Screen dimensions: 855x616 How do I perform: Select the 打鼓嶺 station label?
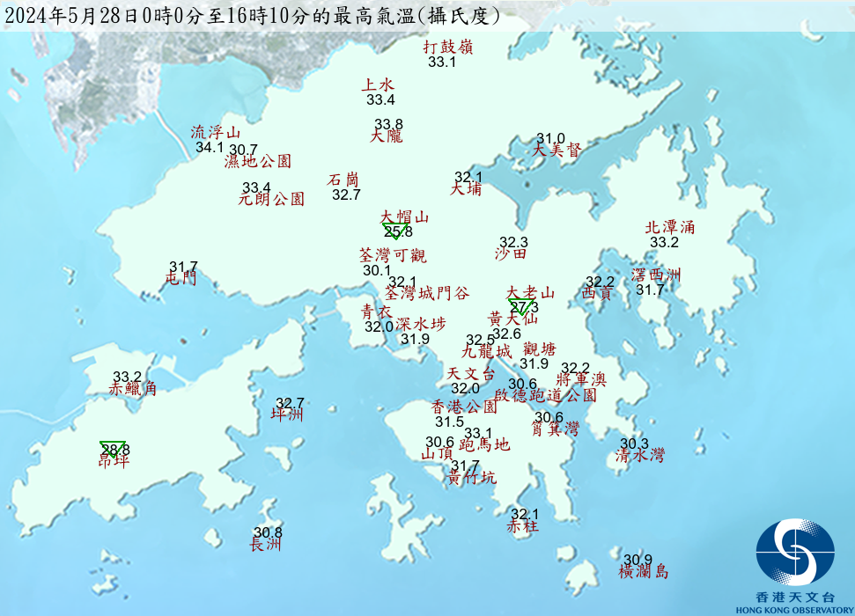pyautogui.click(x=448, y=48)
